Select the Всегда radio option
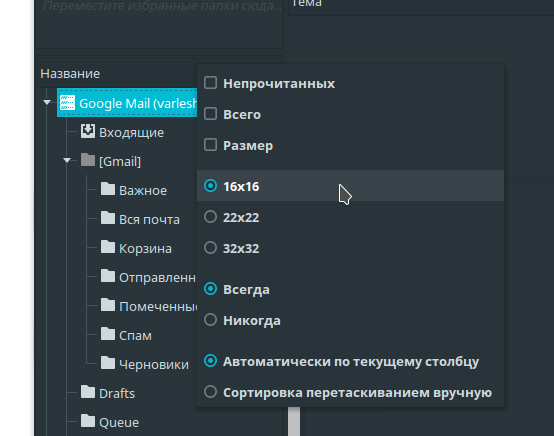Screen dimensions: 554x436 click(x=211, y=289)
